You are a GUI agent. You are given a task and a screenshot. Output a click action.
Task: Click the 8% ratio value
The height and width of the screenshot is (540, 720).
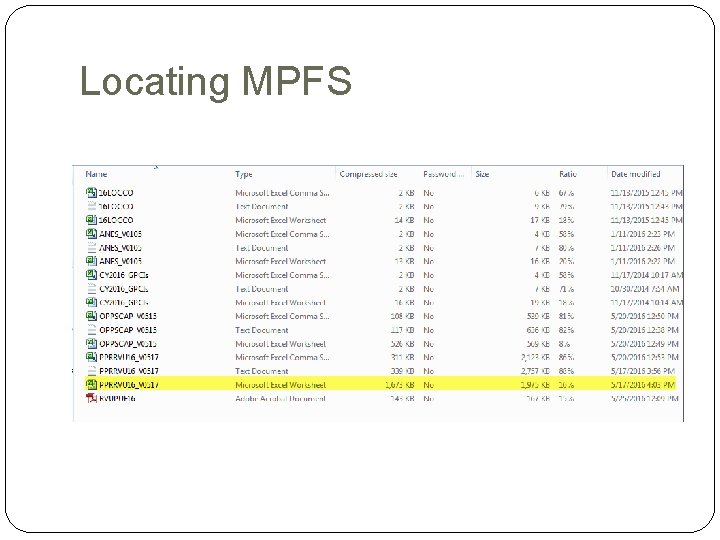[x=564, y=344]
